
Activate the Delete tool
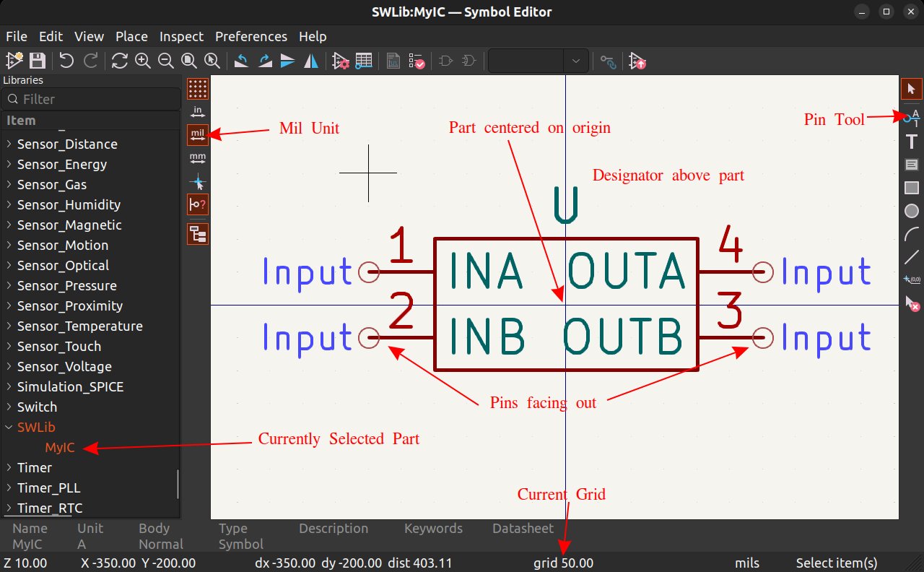(x=911, y=303)
